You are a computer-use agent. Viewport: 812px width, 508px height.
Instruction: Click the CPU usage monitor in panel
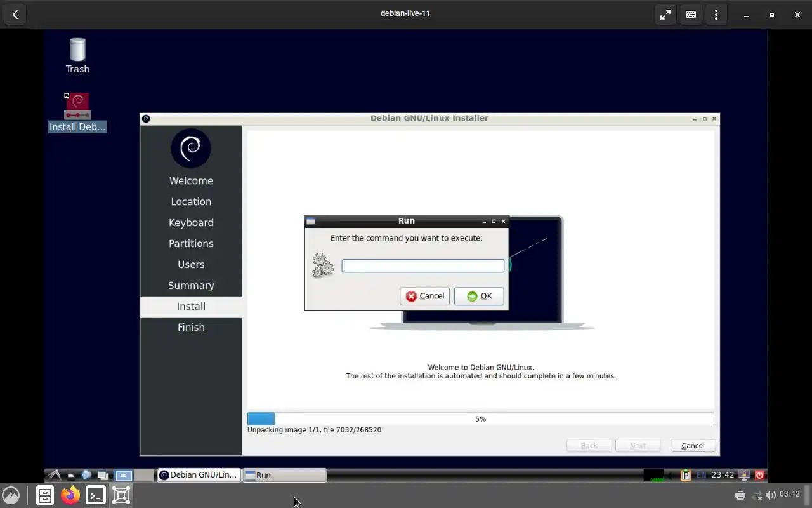(x=653, y=475)
